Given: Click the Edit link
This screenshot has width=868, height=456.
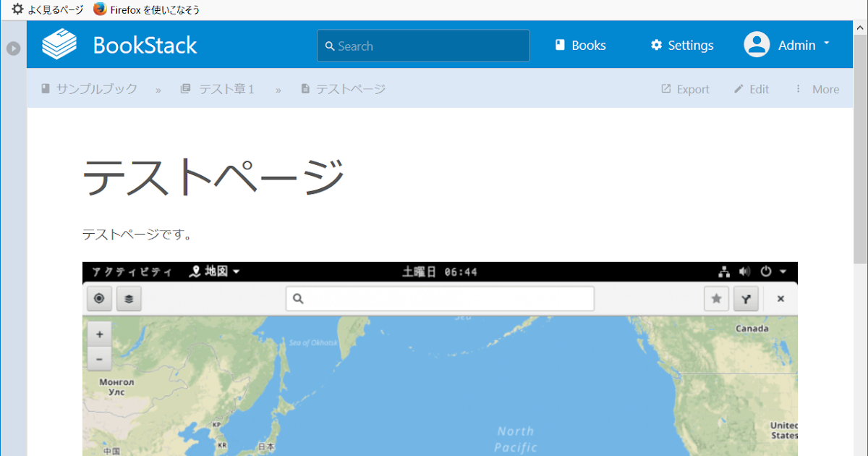Looking at the screenshot, I should click(751, 88).
